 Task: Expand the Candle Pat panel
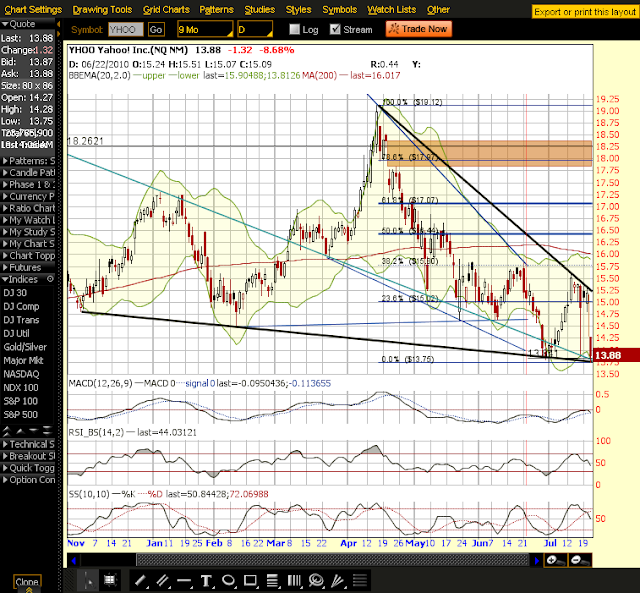(28, 173)
